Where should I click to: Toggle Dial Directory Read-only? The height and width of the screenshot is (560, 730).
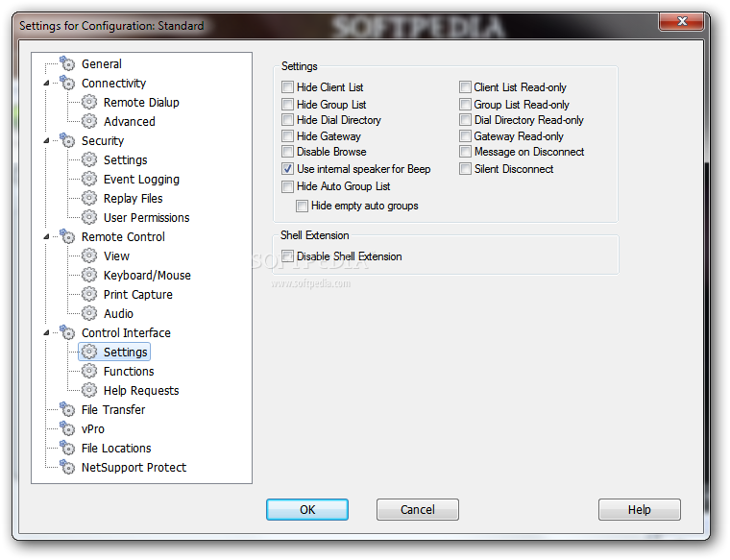(465, 120)
